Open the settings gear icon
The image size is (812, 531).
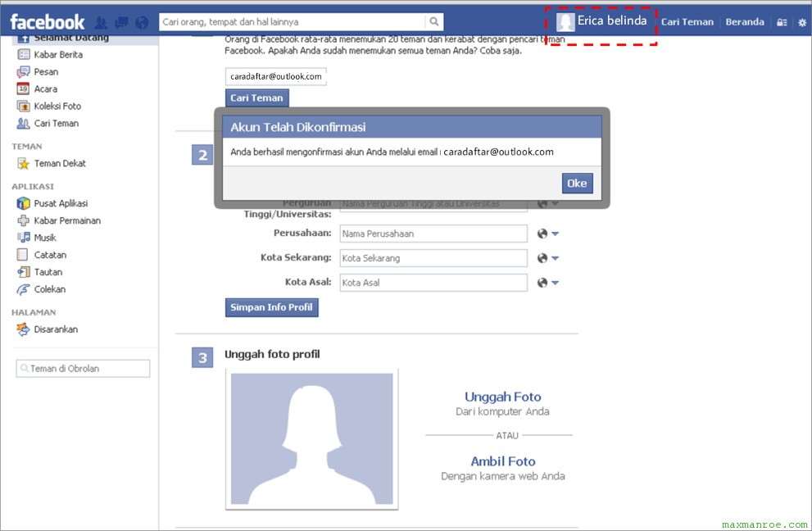(x=802, y=22)
